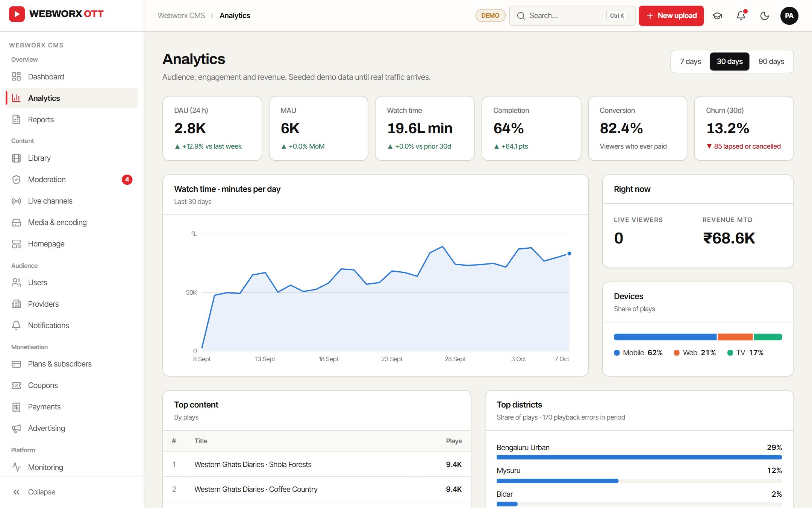Focus the Search input field
Viewport: 812px width, 508px height.
[x=572, y=16]
